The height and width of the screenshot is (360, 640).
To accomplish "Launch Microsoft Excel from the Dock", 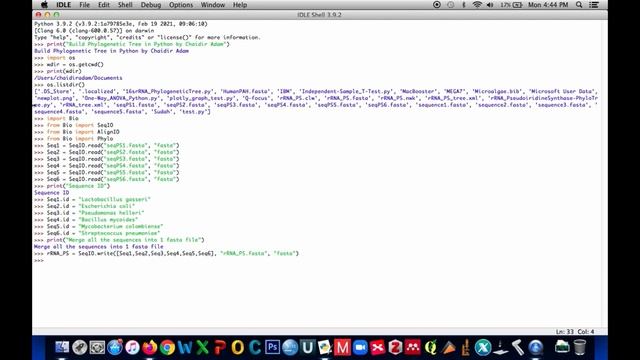I will [202, 347].
